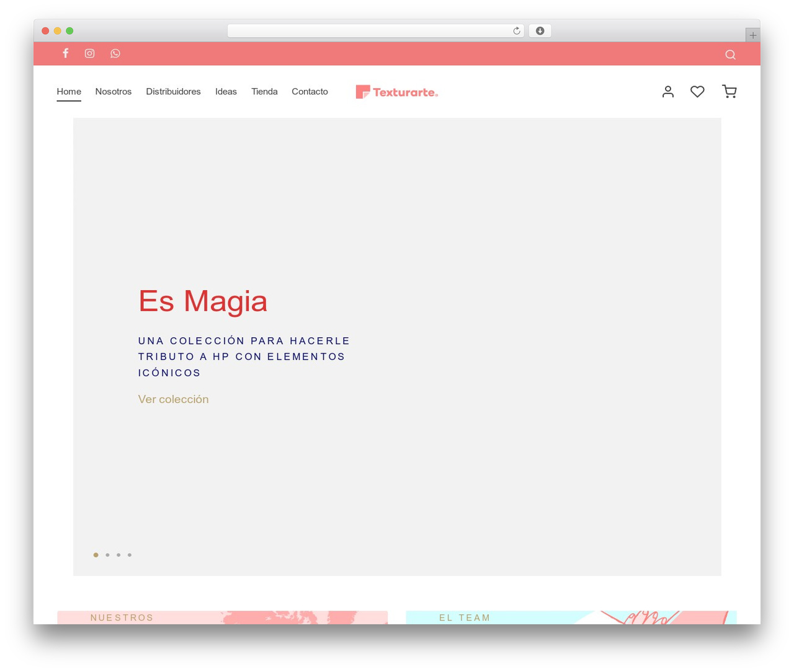Image resolution: width=794 pixels, height=672 pixels.
Task: Open the Nosotros menu item
Action: point(114,92)
